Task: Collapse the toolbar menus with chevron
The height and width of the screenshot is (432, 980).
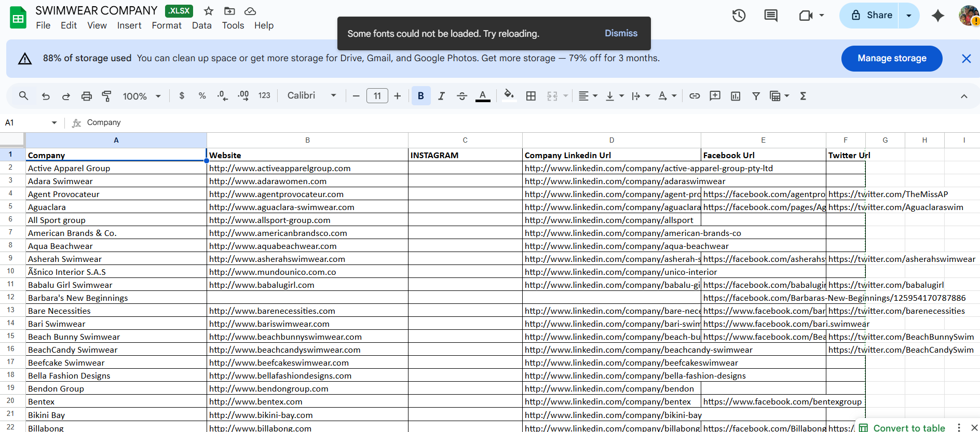Action: [964, 96]
